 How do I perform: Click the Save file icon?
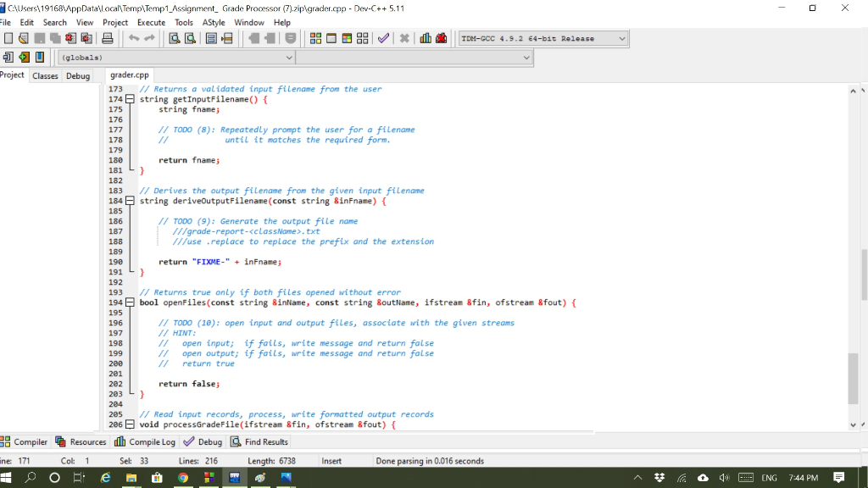(41, 38)
